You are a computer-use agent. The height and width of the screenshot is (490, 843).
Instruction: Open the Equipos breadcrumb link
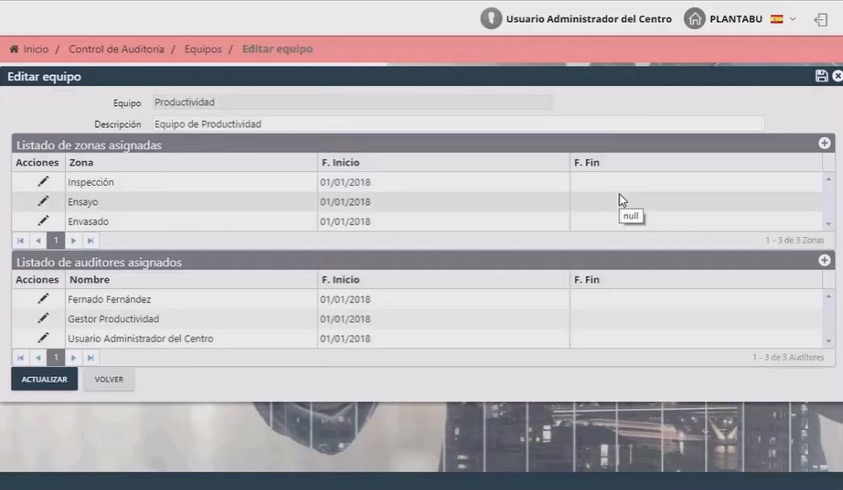tap(203, 49)
